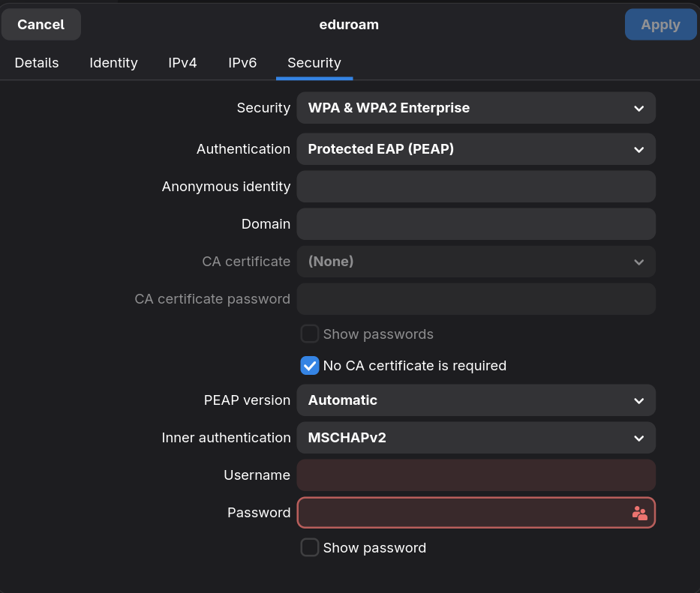Click chevron arrow of PEAP version dropdown
This screenshot has height=593, width=700.
tap(638, 400)
